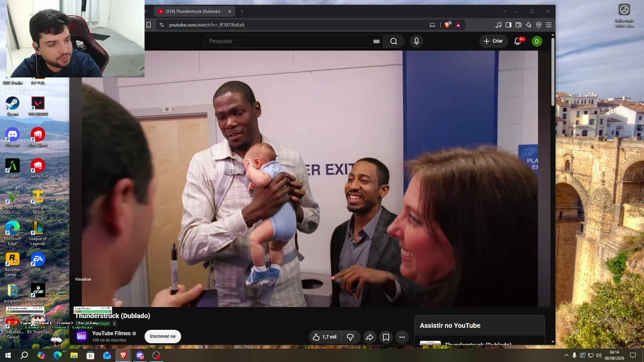Image resolution: width=644 pixels, height=362 pixels.
Task: Open YouTube Filmes channel avatar
Action: (82, 336)
